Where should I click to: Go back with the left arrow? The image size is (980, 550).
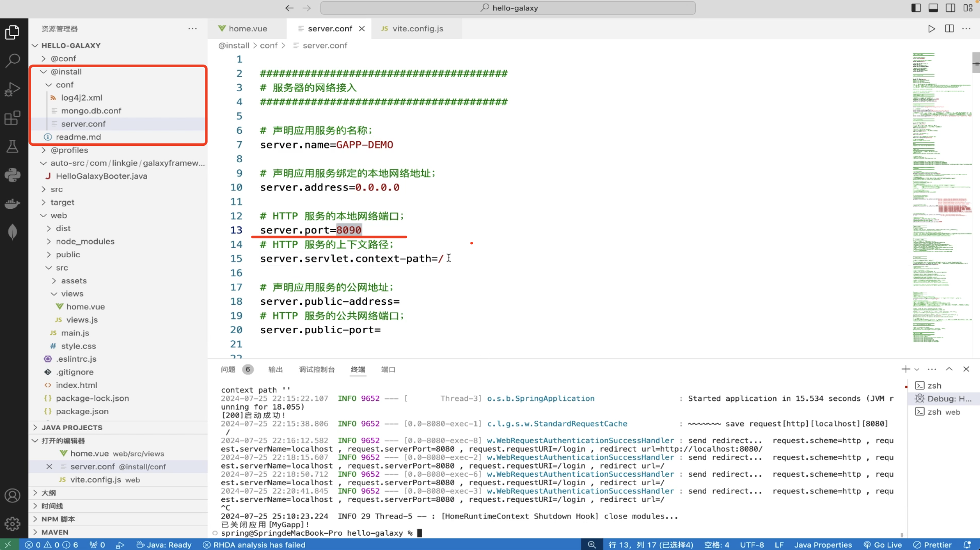(x=289, y=8)
